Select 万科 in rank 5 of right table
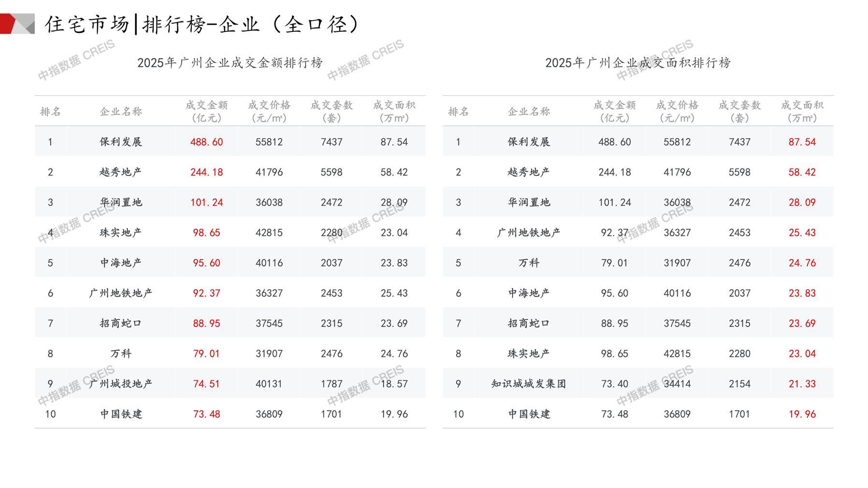The height and width of the screenshot is (488, 868). coord(528,263)
